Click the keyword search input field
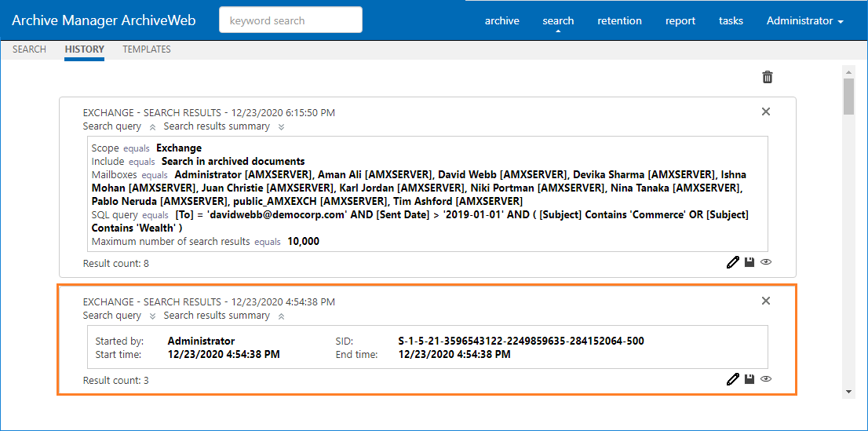The height and width of the screenshot is (431, 868). coord(290,20)
